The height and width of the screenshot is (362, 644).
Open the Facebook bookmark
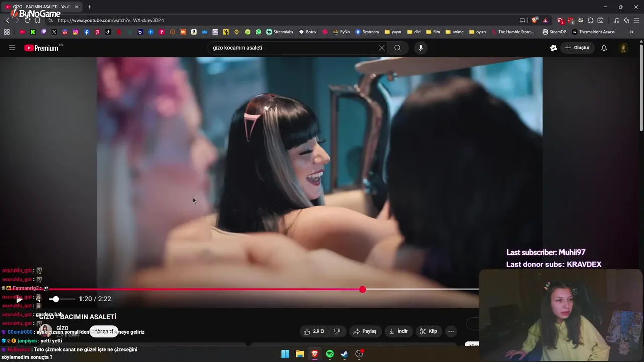87,32
